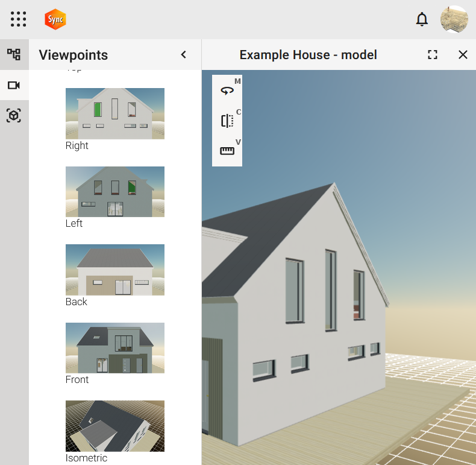The image size is (476, 465).
Task: Click the Front viewpoint label
Action: click(x=77, y=379)
